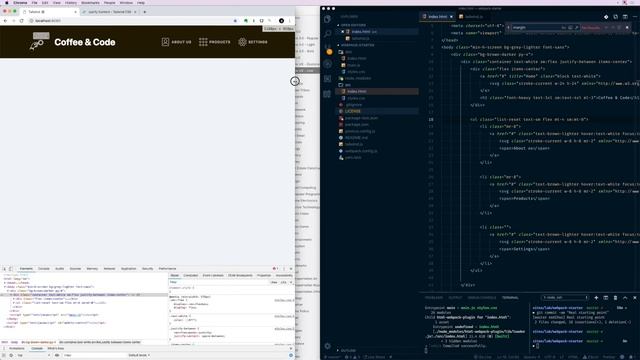Kill the terminal with the trash icon
Screen dimensions: 640x360
616,298
